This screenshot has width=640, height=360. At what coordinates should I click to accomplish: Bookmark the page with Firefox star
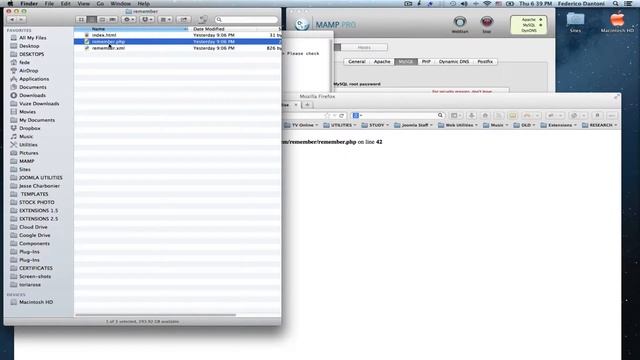(327, 116)
